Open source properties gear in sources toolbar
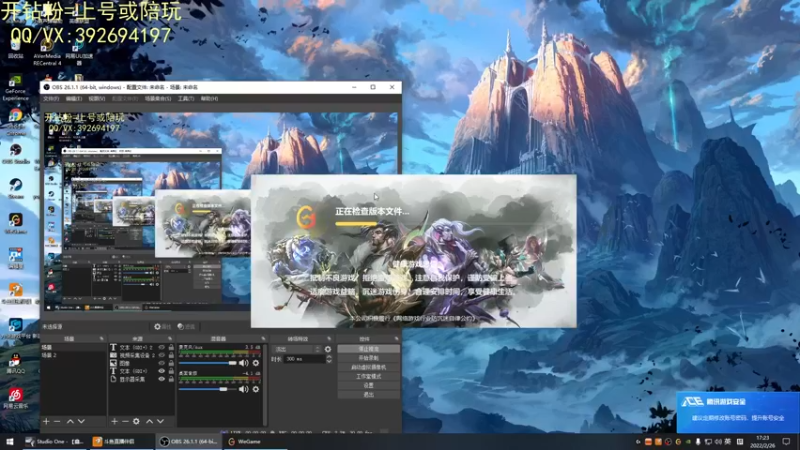The image size is (800, 450). coord(136,421)
